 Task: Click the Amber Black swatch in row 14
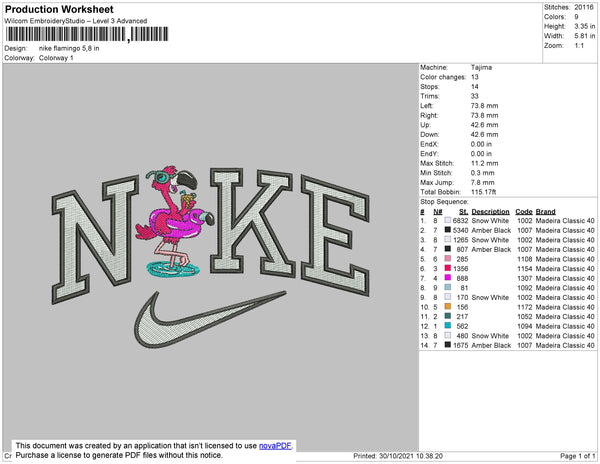tap(447, 345)
